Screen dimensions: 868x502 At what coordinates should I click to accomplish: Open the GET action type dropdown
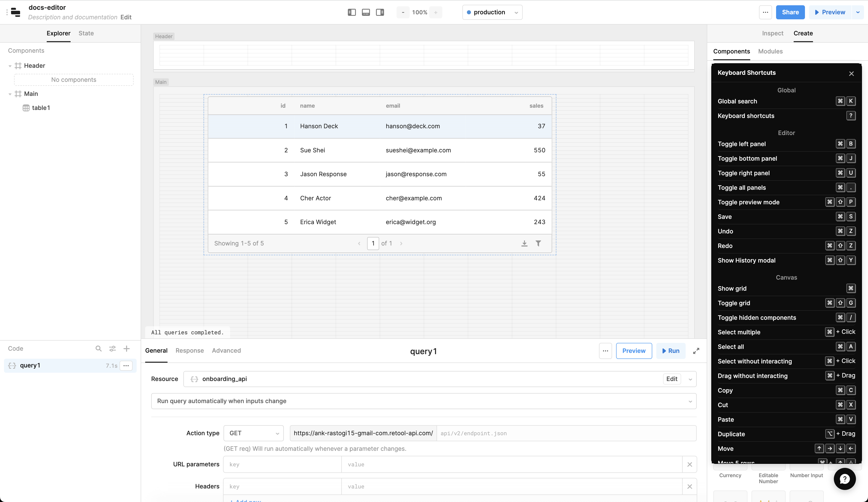pos(253,433)
